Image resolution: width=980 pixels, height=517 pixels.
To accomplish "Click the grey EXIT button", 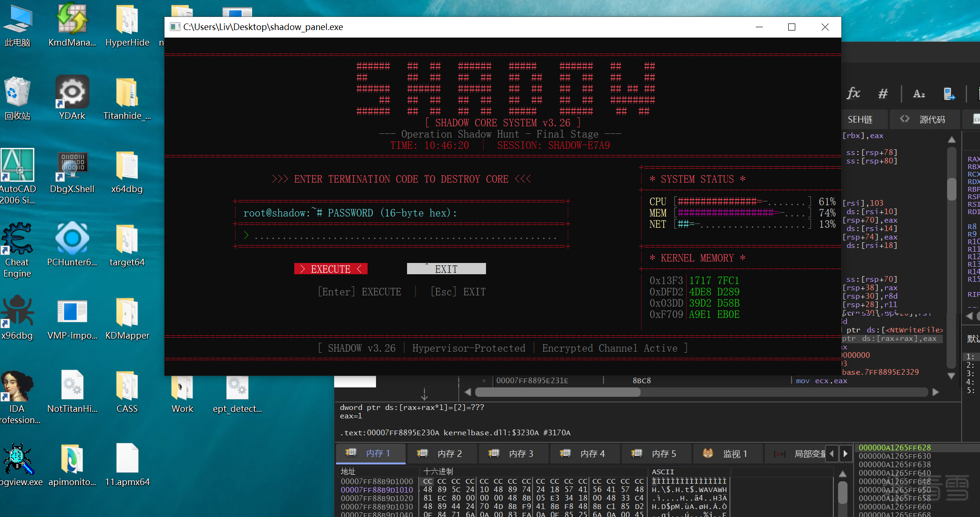I will (446, 269).
